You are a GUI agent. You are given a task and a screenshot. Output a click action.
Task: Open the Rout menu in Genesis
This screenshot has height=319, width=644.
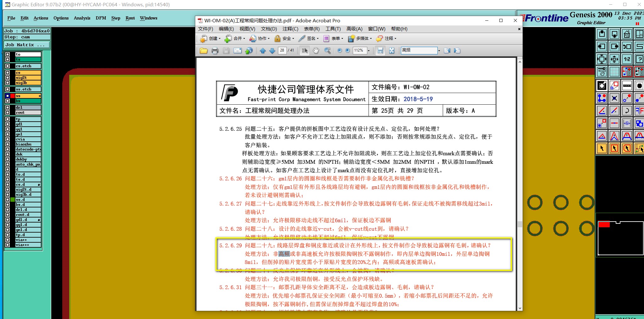click(130, 18)
